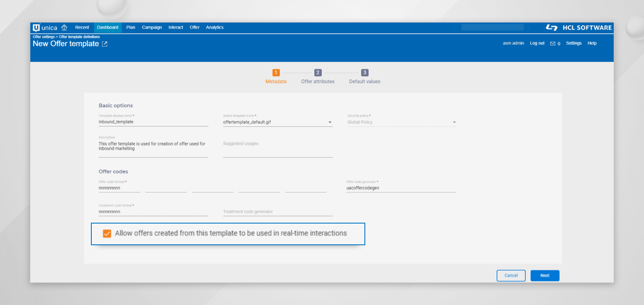Expand the Security policy dropdown
644x305 pixels.
point(454,122)
